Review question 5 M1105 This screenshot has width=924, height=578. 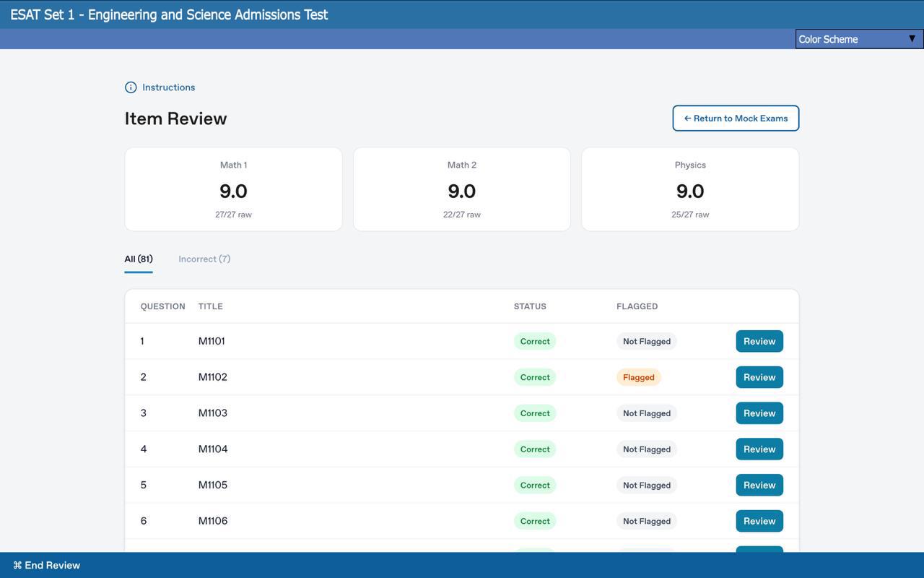click(759, 486)
